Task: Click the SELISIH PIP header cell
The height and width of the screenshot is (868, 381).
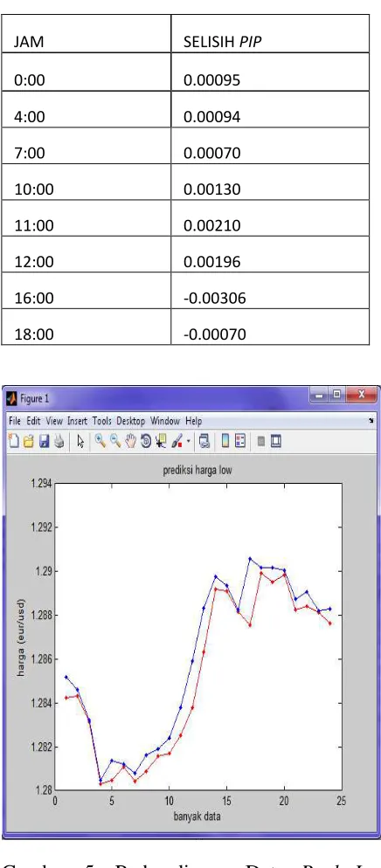Action: (270, 34)
